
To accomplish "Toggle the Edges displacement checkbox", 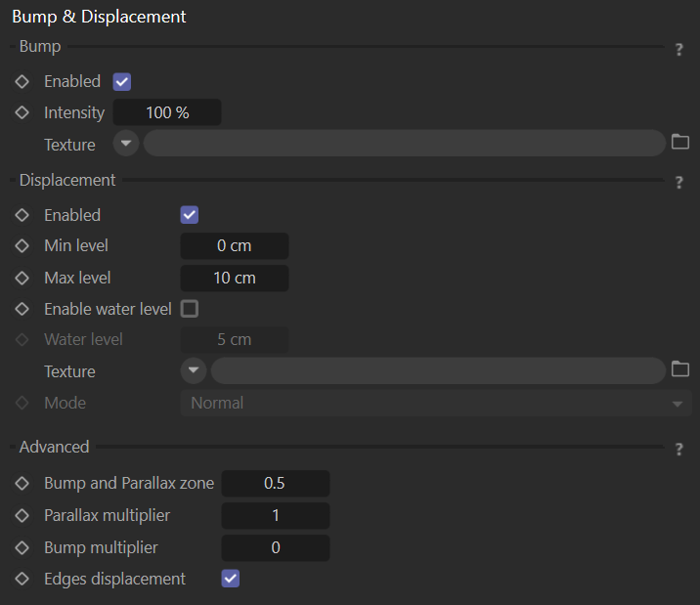I will 231,579.
